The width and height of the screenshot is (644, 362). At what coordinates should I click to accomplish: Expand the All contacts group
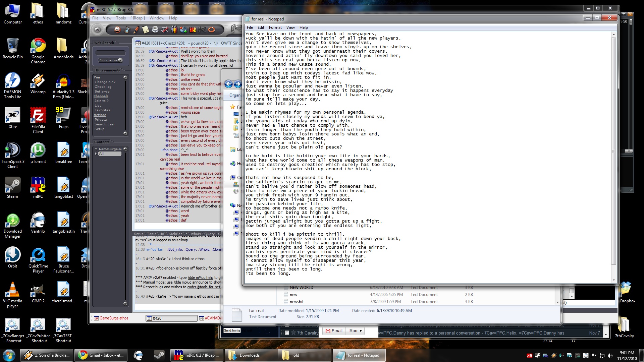pos(96,154)
